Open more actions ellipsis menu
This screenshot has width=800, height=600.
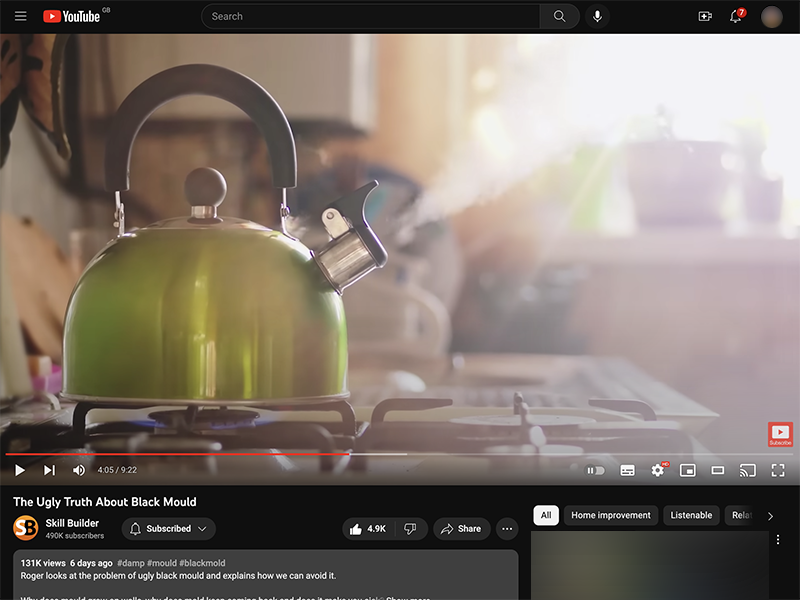click(x=507, y=529)
